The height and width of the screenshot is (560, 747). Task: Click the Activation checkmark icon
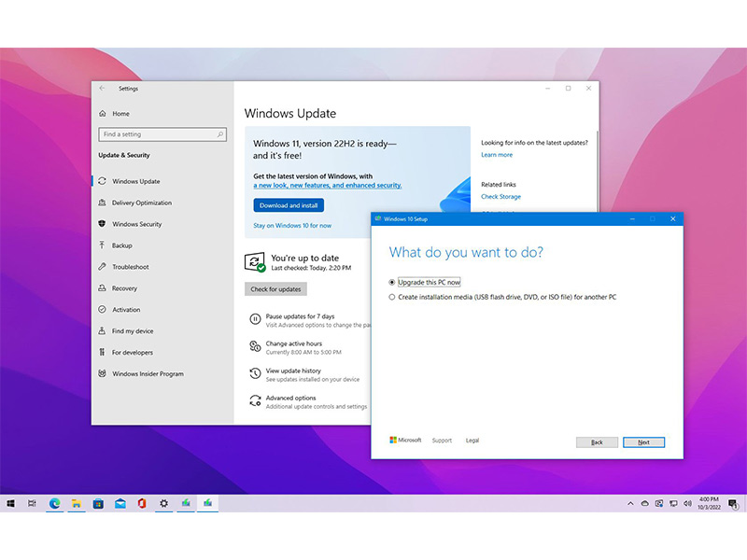(x=102, y=310)
